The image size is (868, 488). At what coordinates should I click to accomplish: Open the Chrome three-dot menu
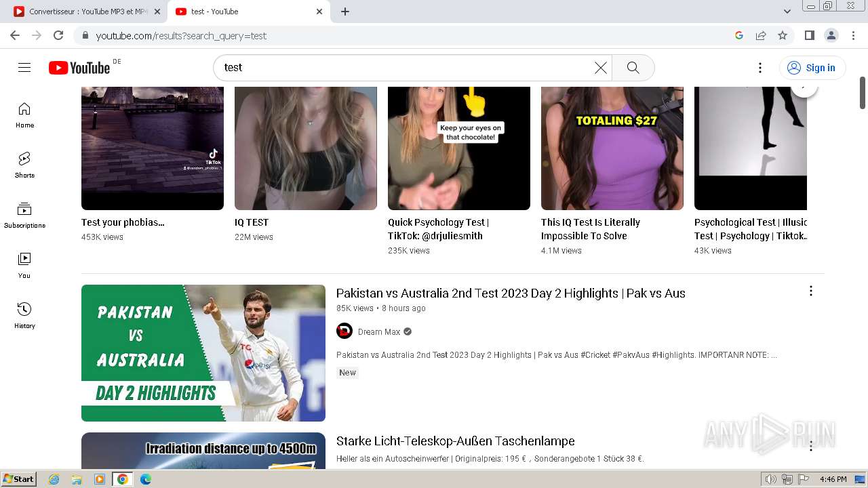(x=853, y=35)
